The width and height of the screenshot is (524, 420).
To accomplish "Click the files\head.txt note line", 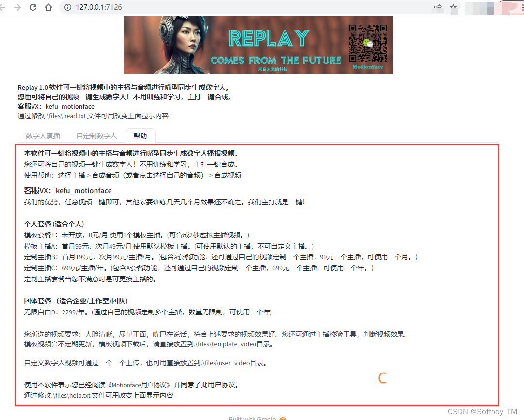I will coord(93,116).
